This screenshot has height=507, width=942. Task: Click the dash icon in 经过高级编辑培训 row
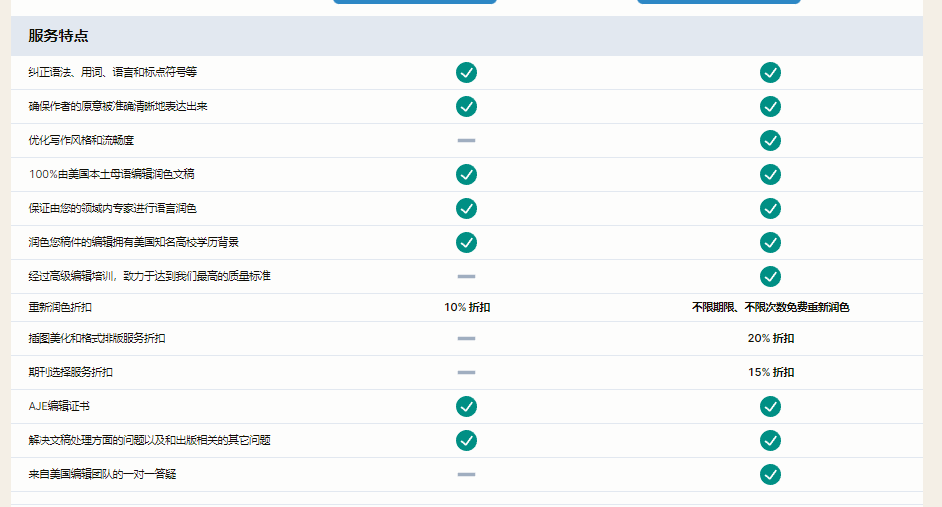point(466,276)
